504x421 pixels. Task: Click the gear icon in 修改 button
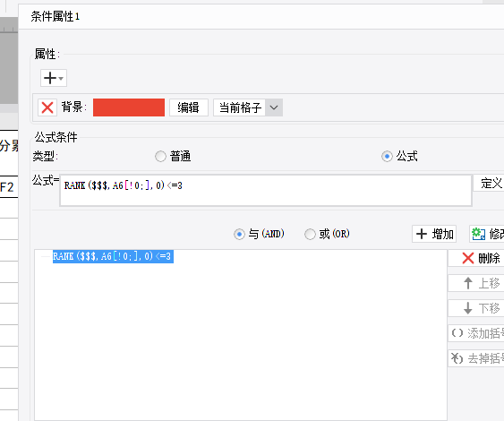pos(478,234)
